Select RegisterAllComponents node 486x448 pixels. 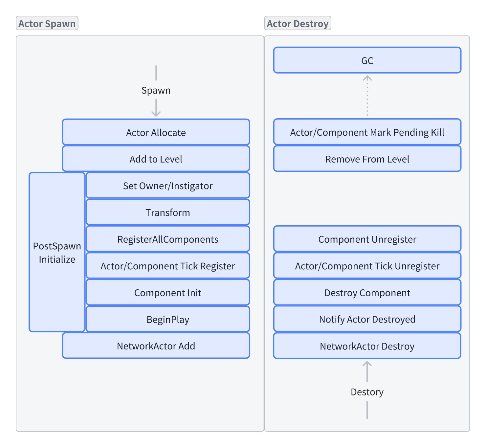(x=168, y=239)
